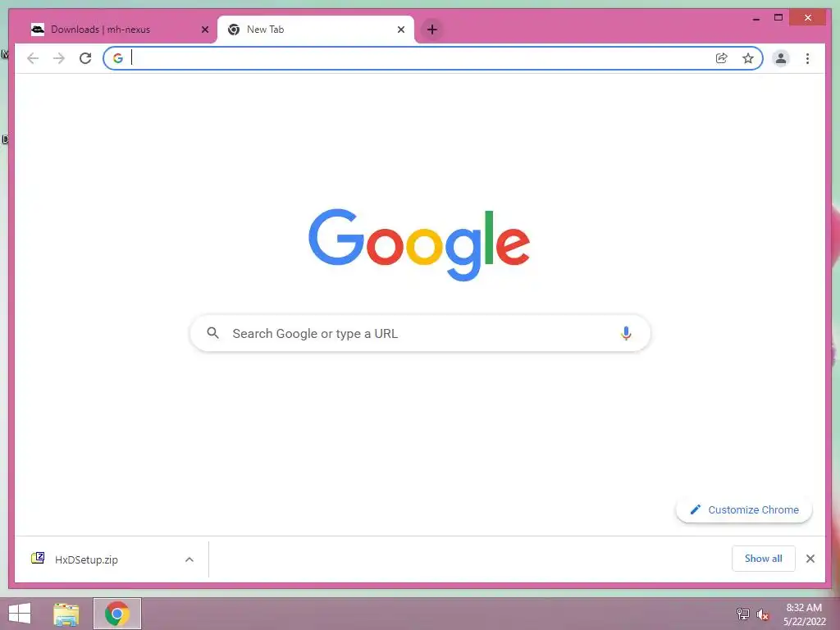The image size is (840, 630).
Task: Open the Windows Start menu
Action: [20, 614]
